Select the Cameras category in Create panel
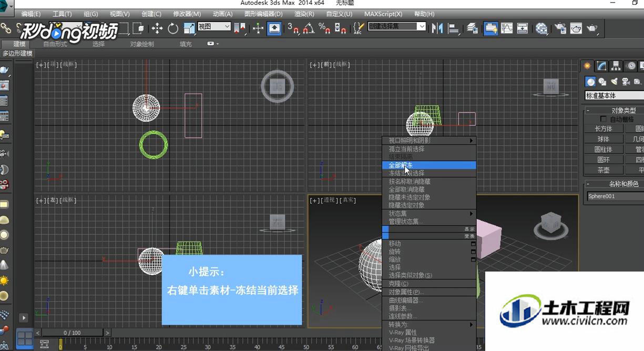Viewport: 644px width, 351px height. click(x=626, y=82)
